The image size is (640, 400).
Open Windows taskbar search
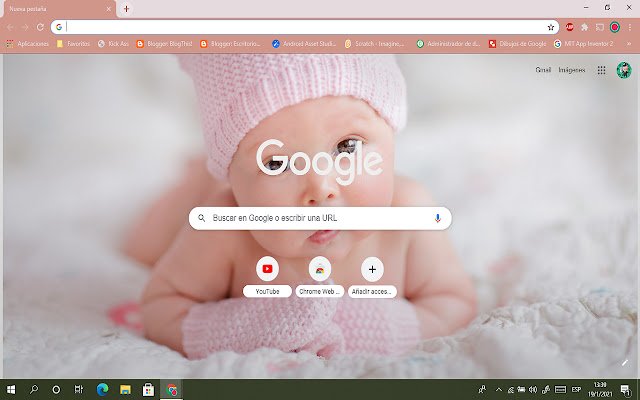[x=34, y=390]
